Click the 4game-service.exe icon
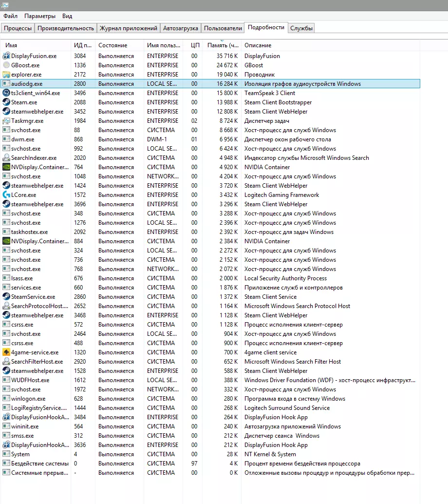The image size is (448, 504). pyautogui.click(x=6, y=352)
